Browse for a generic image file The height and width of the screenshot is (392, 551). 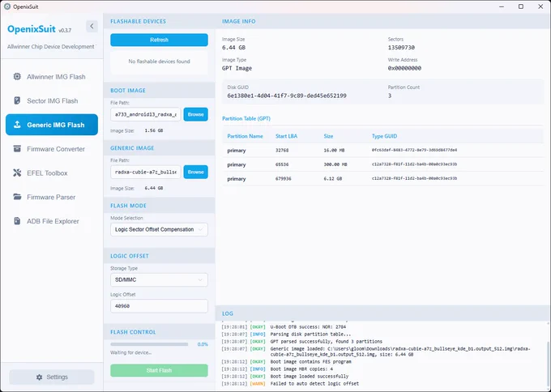(x=196, y=172)
